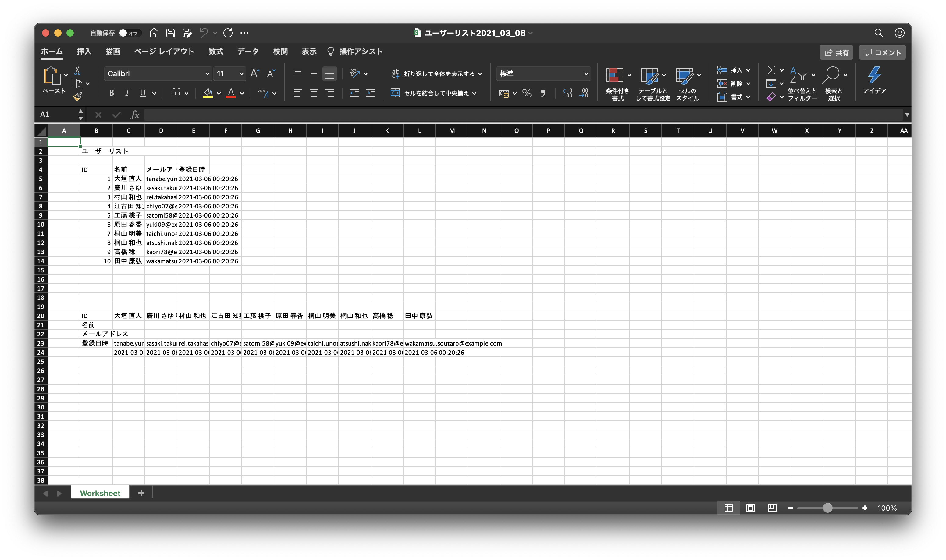Image resolution: width=946 pixels, height=560 pixels.
Task: Click the zoom slider handle
Action: coord(827,508)
